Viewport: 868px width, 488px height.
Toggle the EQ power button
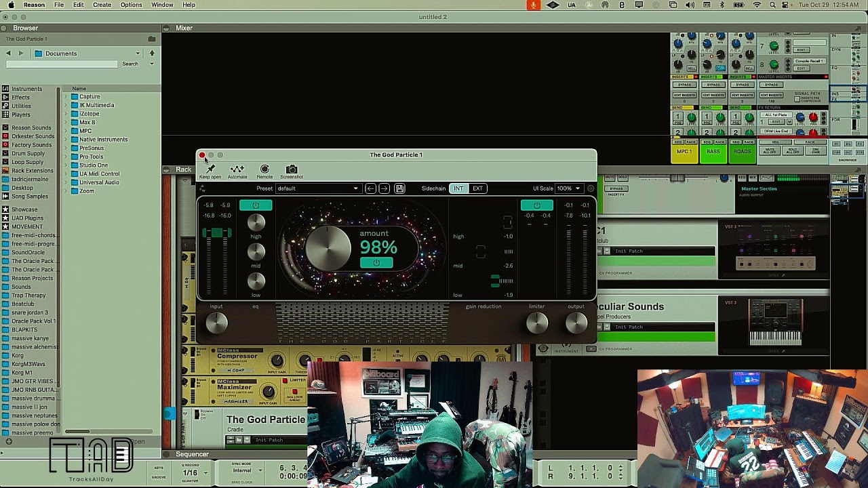click(x=256, y=205)
